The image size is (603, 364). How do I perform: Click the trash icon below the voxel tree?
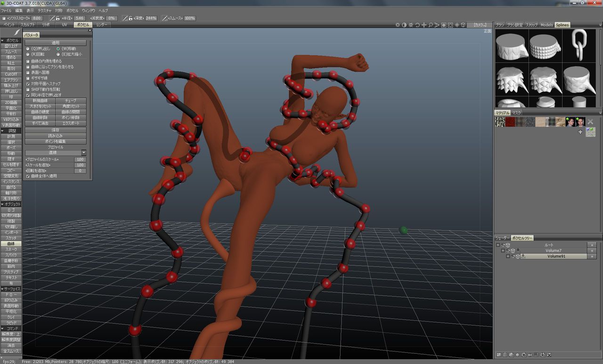tap(505, 354)
